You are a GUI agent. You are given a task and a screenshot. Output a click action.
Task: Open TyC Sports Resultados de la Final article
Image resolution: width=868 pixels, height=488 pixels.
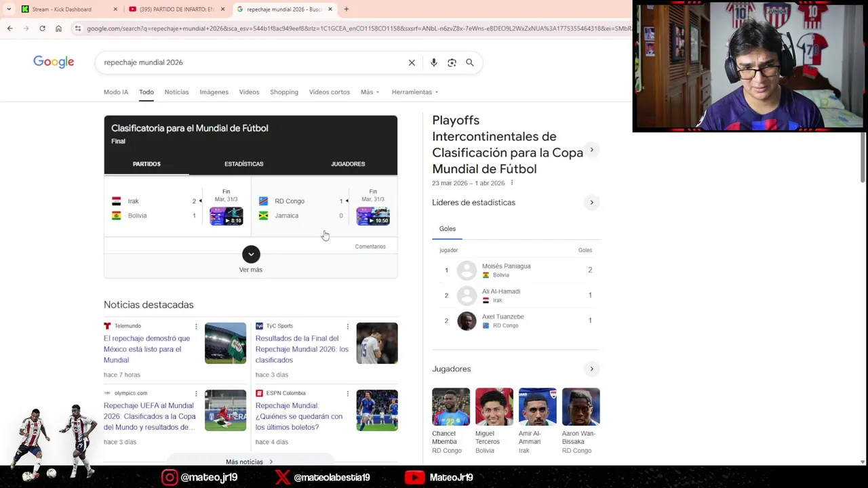[302, 349]
